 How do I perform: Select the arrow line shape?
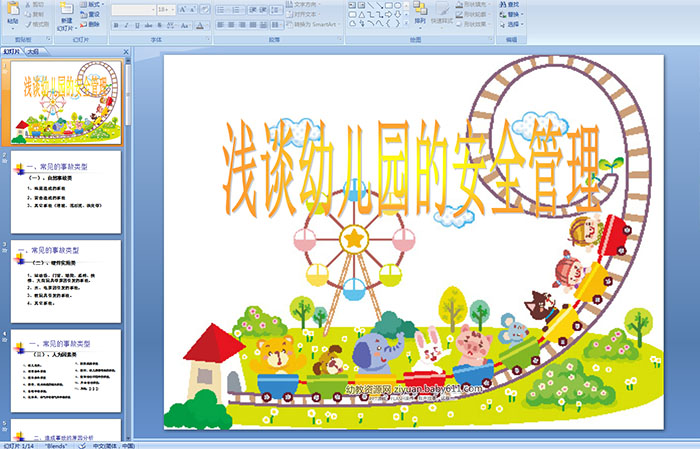379,5
